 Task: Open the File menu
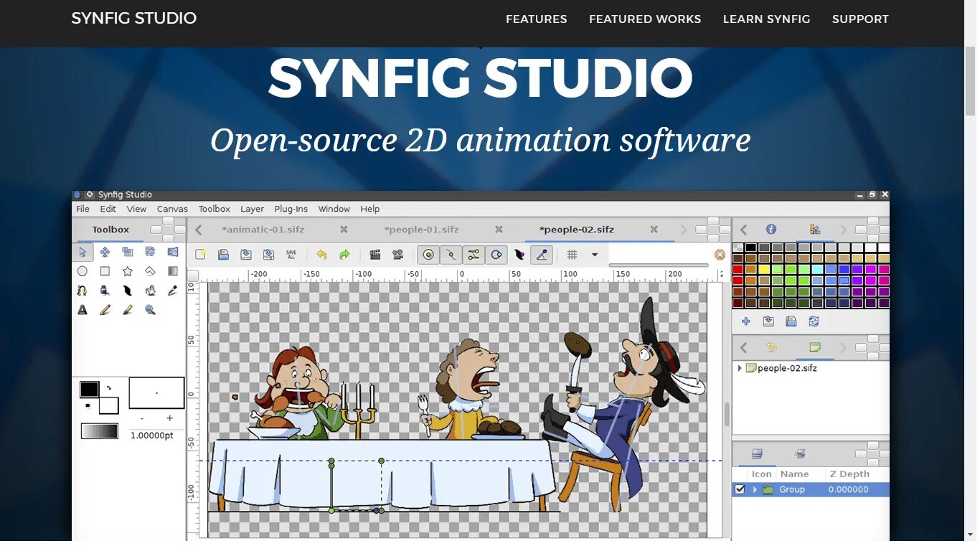tap(83, 209)
